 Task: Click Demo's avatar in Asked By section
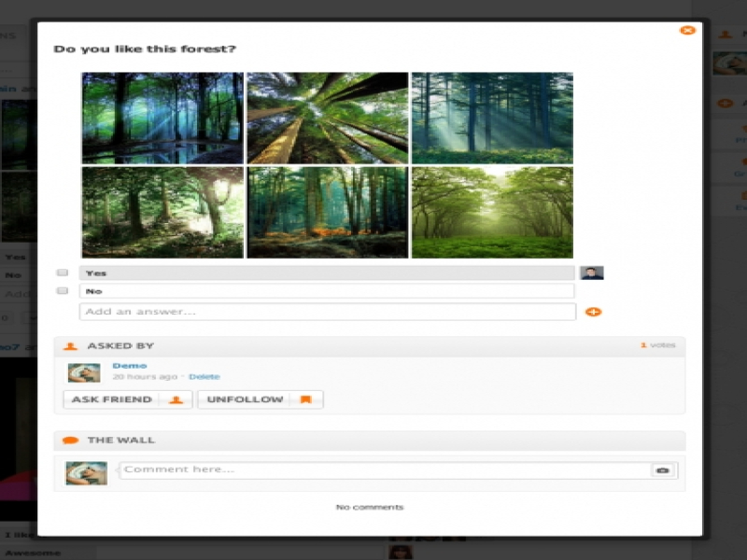pyautogui.click(x=84, y=372)
